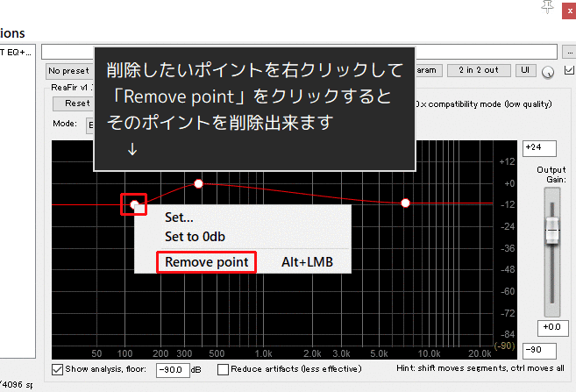The image size is (576, 392).
Task: Click the analysis floor dB input field
Action: click(x=174, y=369)
